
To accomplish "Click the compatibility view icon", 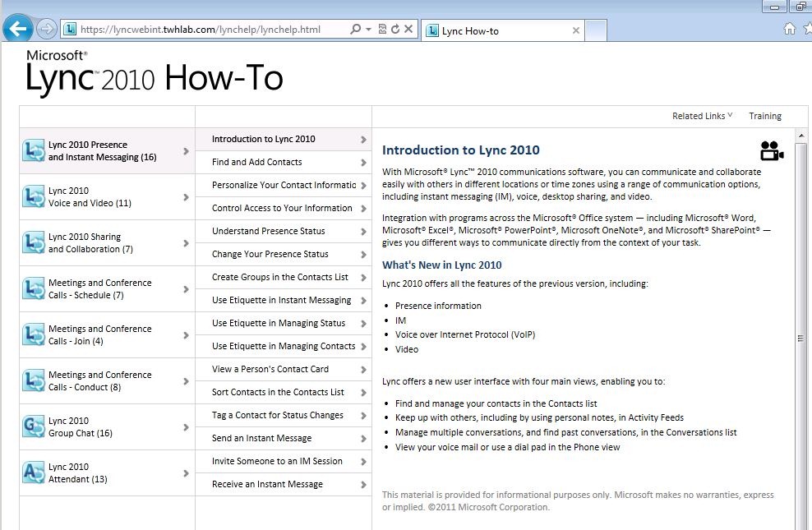I will [382, 29].
